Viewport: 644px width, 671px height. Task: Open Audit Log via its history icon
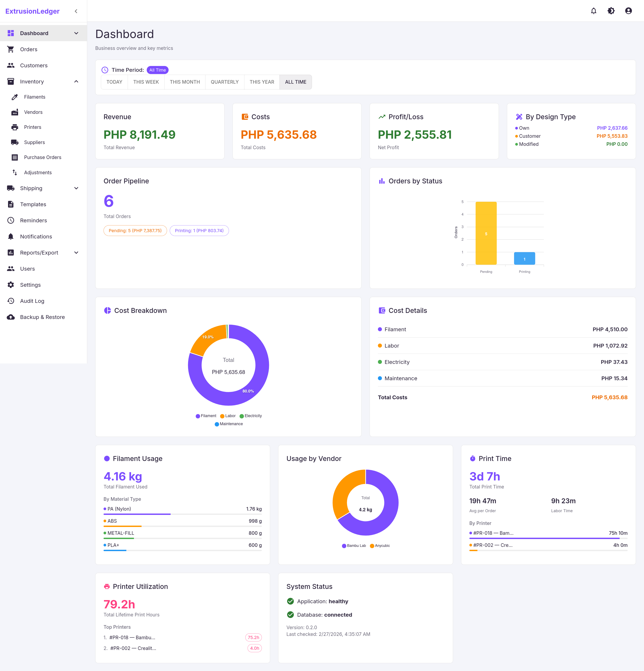[x=11, y=301]
